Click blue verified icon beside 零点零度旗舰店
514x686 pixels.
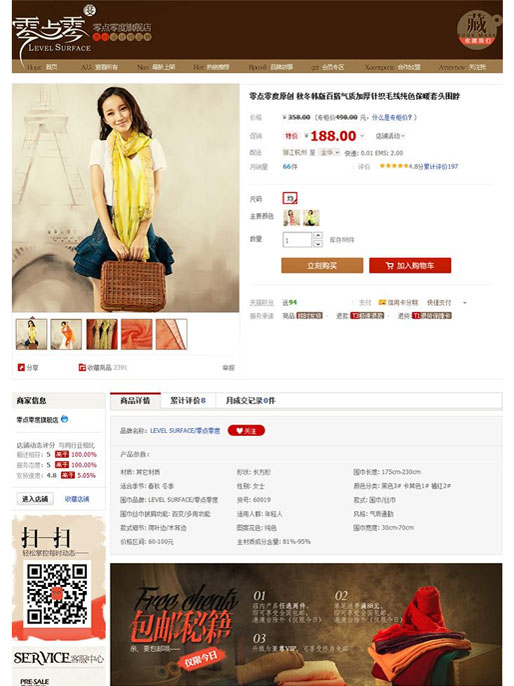(x=65, y=419)
